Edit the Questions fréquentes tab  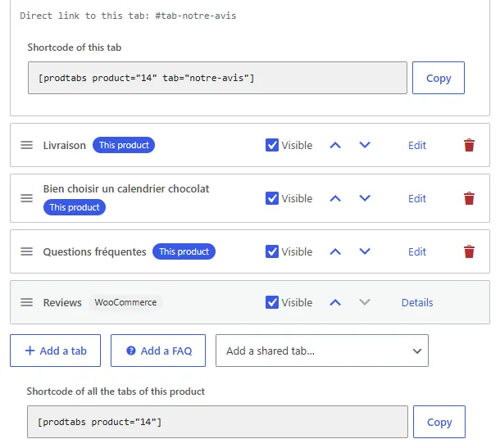(x=417, y=251)
